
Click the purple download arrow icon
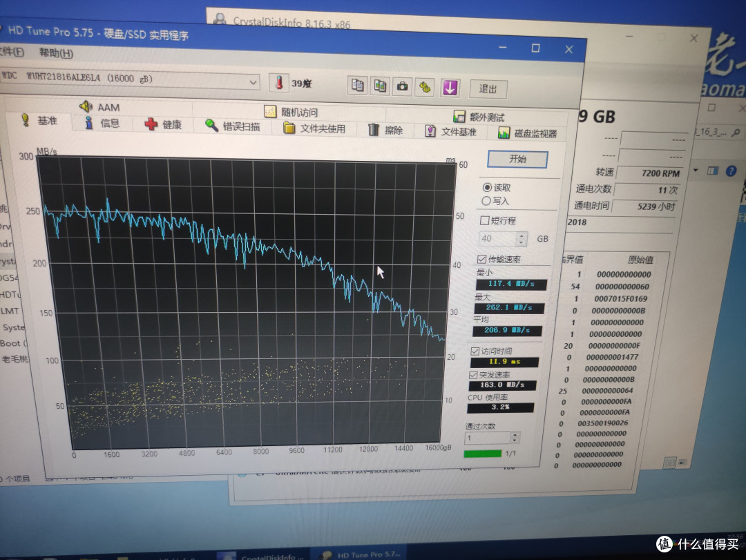450,88
